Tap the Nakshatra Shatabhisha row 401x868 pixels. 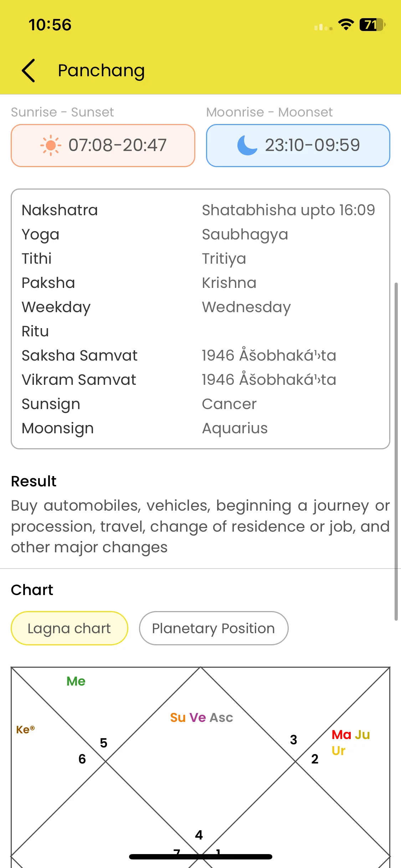click(200, 210)
